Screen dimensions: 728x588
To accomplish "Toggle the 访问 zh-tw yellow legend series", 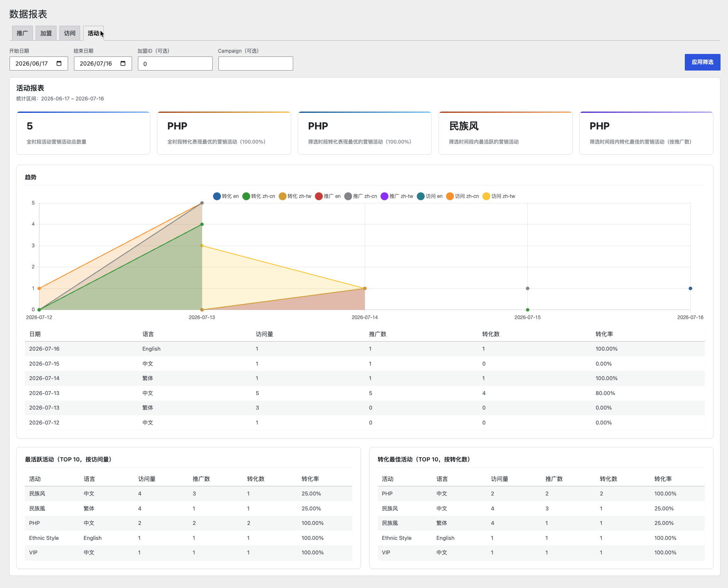I will pos(499,196).
